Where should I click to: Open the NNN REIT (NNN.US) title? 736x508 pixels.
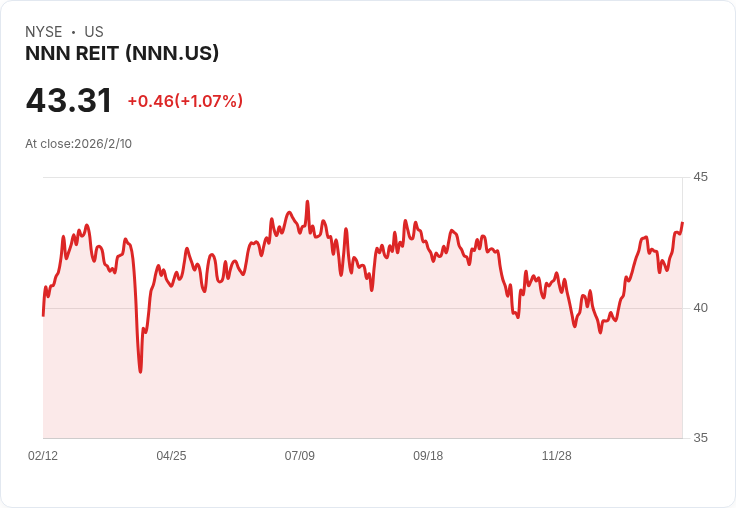(x=122, y=54)
